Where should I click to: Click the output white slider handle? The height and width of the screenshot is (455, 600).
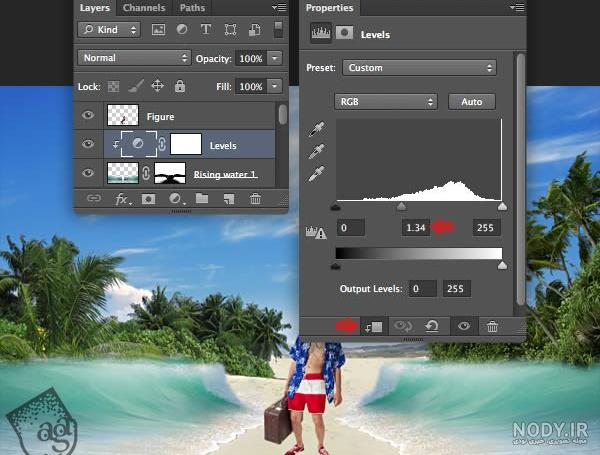(502, 265)
